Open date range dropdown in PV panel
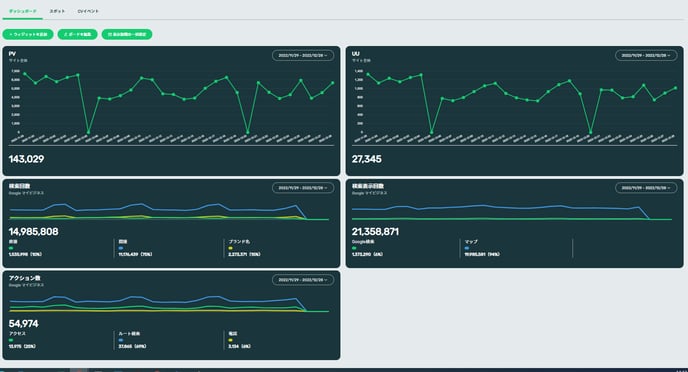Screen dimensions: 688x372 tap(303, 56)
